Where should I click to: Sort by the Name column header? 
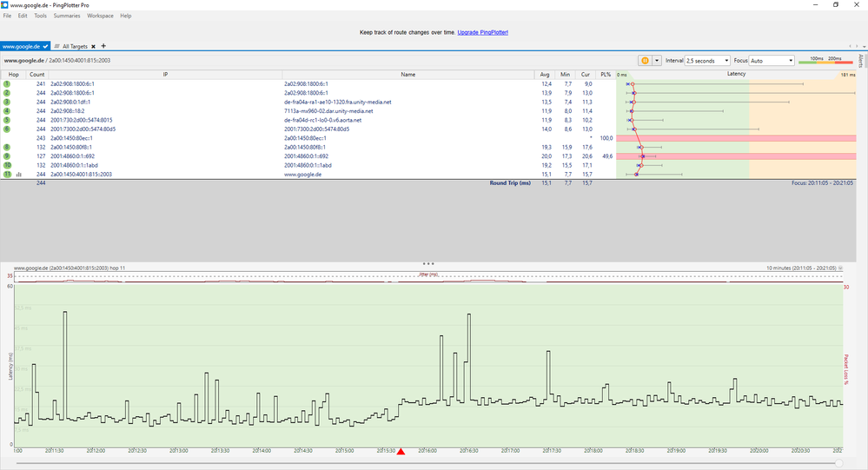pos(408,74)
